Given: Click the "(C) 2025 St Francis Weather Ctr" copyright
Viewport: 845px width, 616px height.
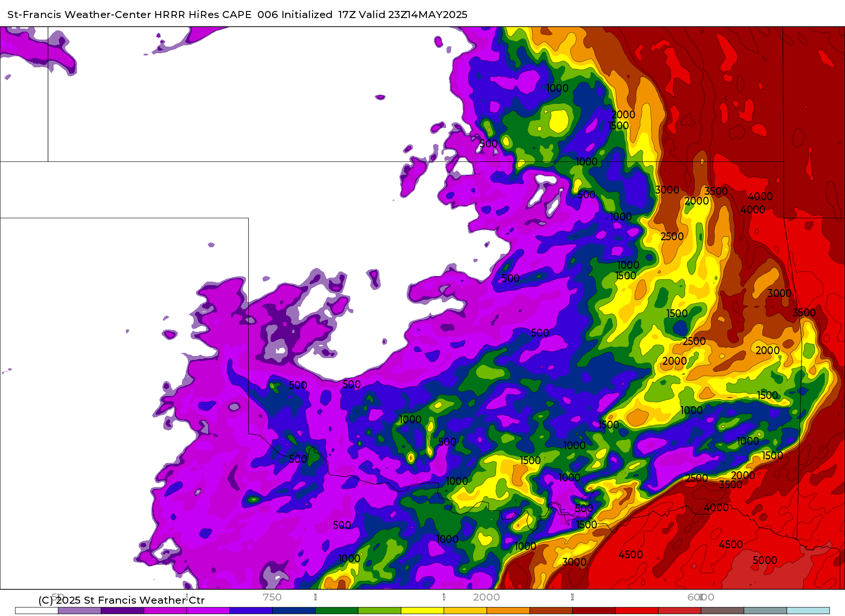Looking at the screenshot, I should 121,600.
